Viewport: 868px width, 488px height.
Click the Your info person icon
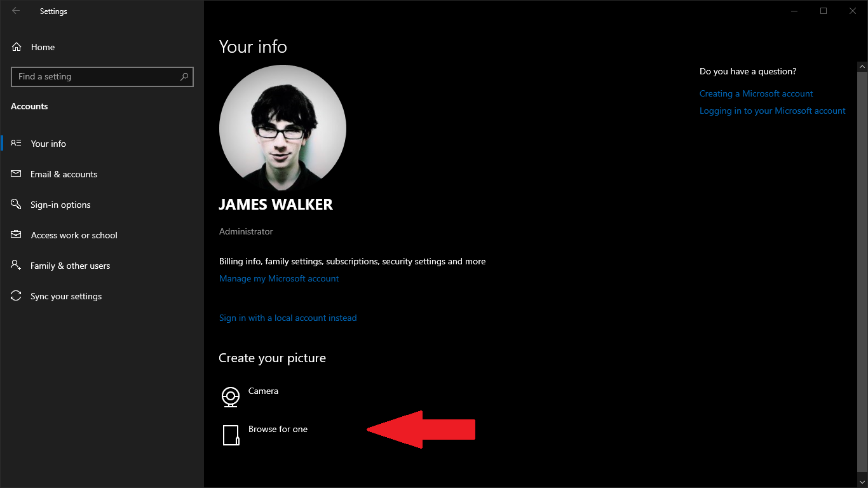click(17, 144)
